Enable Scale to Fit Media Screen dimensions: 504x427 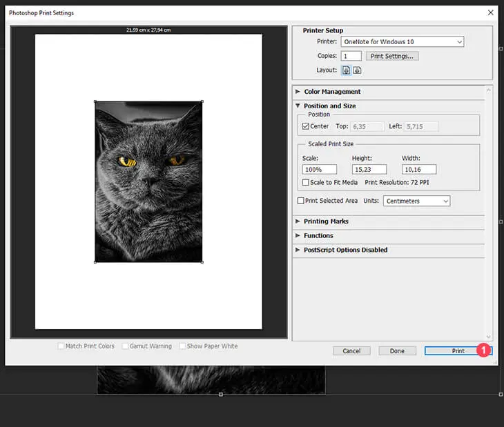pos(306,182)
